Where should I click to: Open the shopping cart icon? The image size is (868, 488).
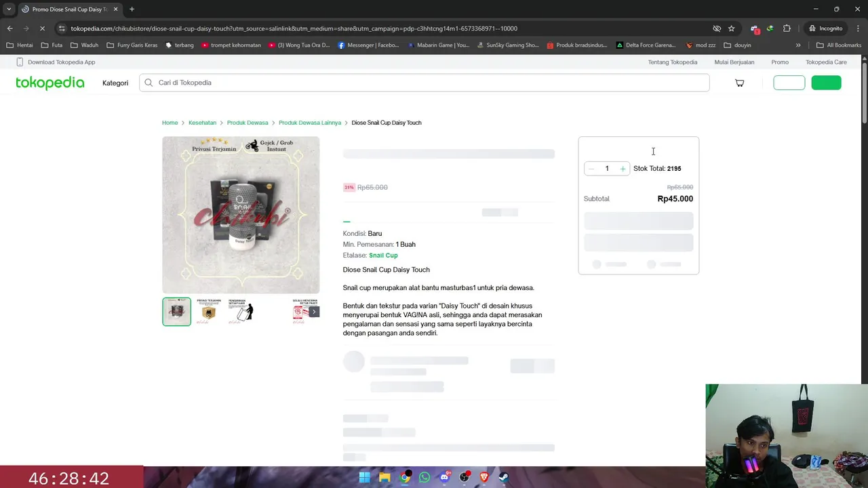pyautogui.click(x=739, y=83)
